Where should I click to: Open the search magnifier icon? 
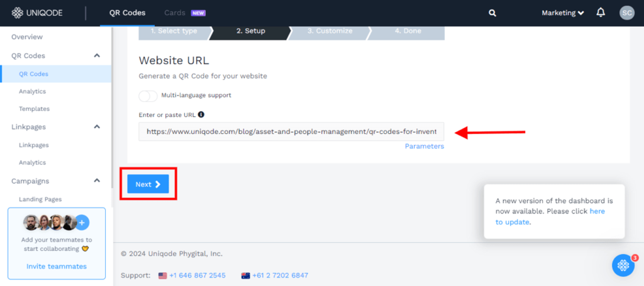pyautogui.click(x=492, y=13)
